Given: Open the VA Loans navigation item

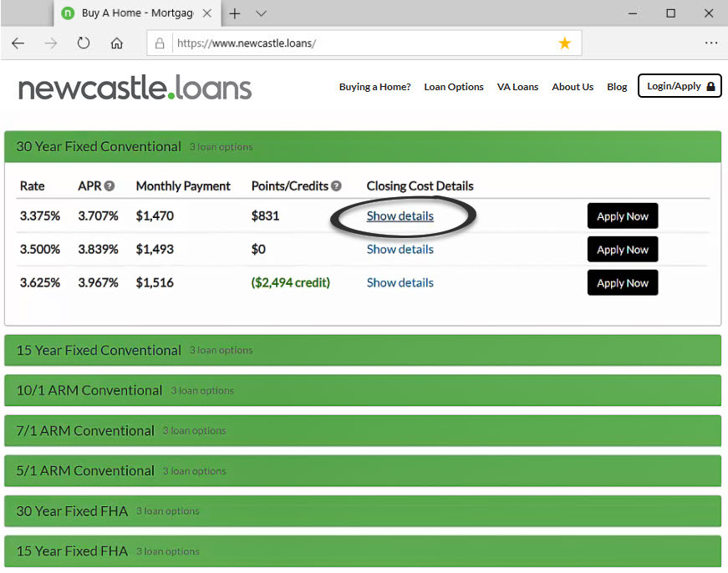Looking at the screenshot, I should coord(517,86).
